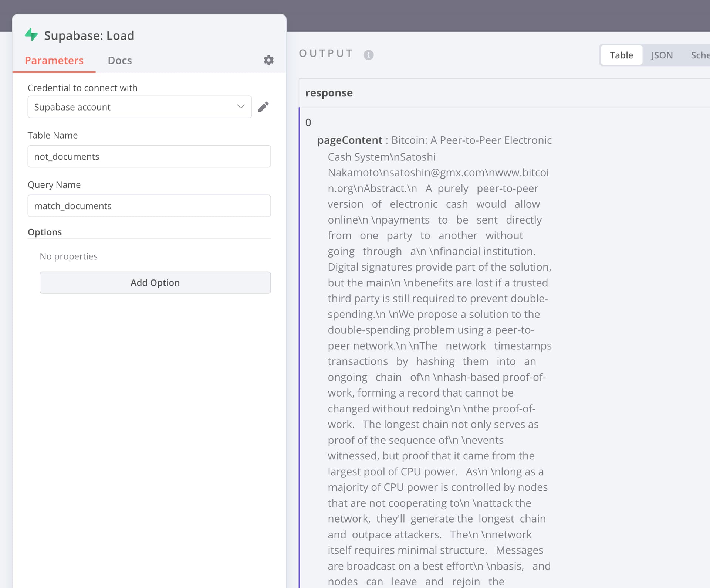Select the Table output view
Screen dimensions: 710x588
(621, 55)
